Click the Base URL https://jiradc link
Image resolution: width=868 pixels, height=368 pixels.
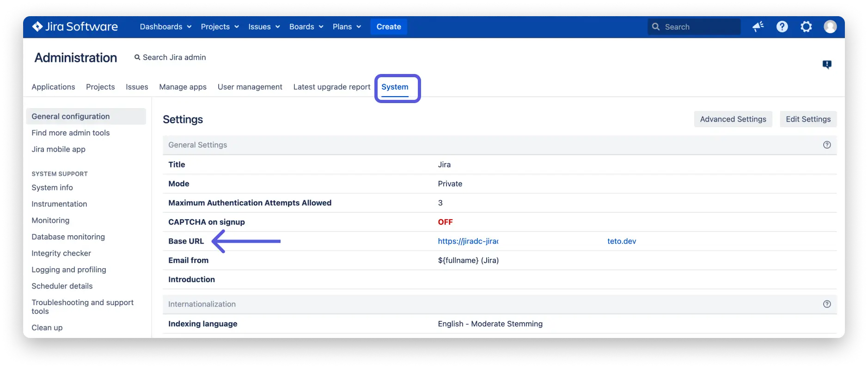pyautogui.click(x=468, y=241)
